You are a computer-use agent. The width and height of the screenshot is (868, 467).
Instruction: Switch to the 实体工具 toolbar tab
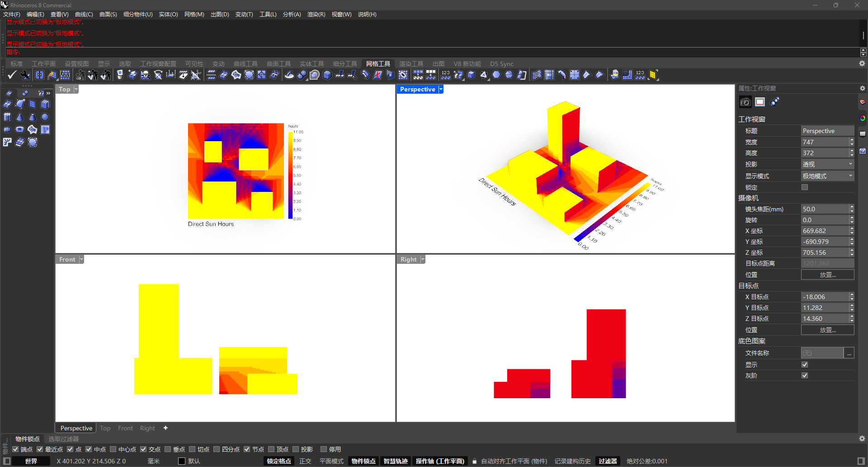(x=312, y=64)
